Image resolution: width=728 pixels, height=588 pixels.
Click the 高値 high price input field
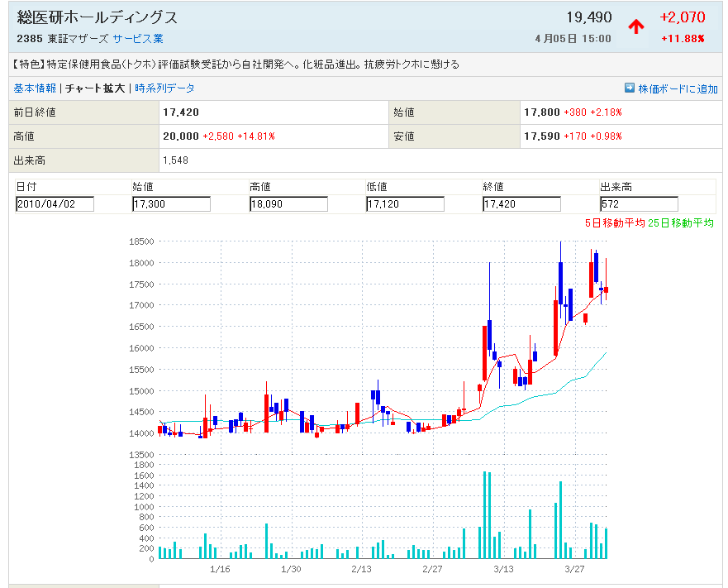coord(289,204)
